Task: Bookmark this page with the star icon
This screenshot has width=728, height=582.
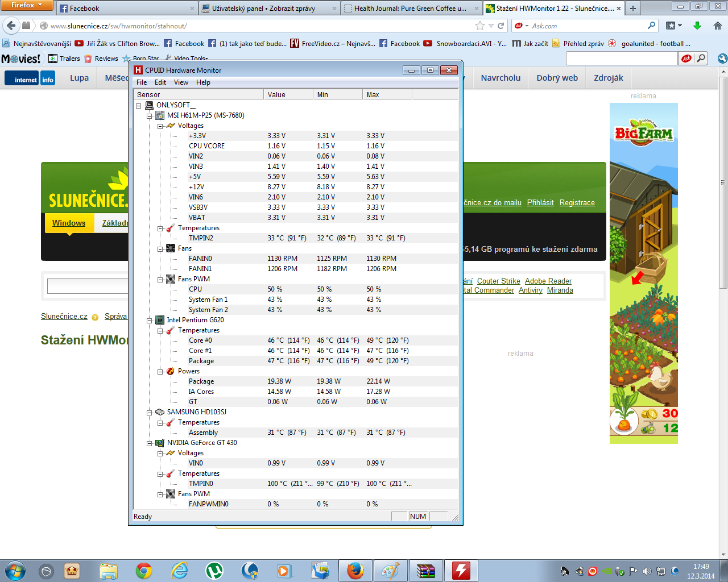Action: pos(479,26)
